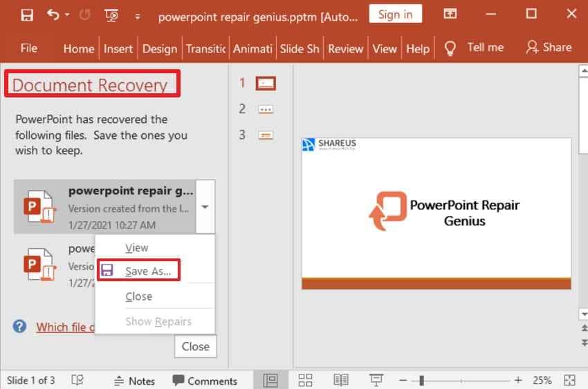Click the zoom slider handle
Viewport: 588px width, 389px height.
[x=421, y=381]
